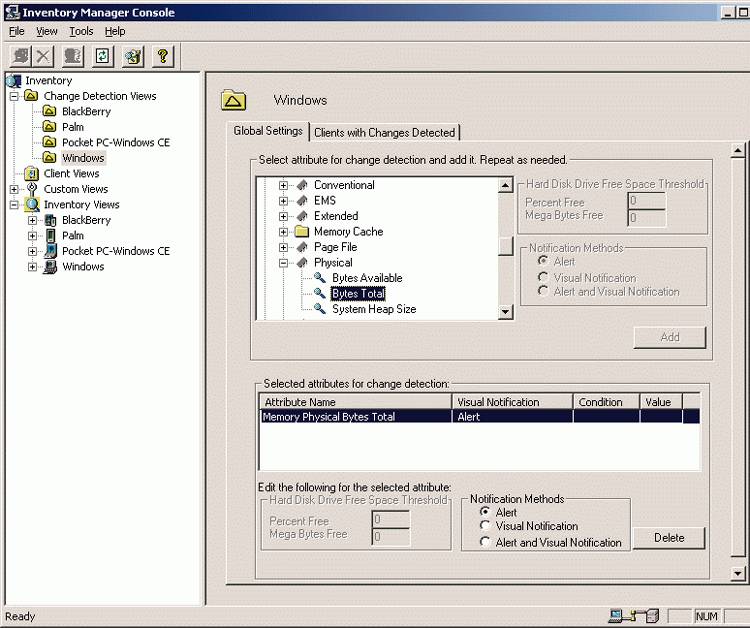Switch to Clients with Changes Detected tab

coord(384,132)
